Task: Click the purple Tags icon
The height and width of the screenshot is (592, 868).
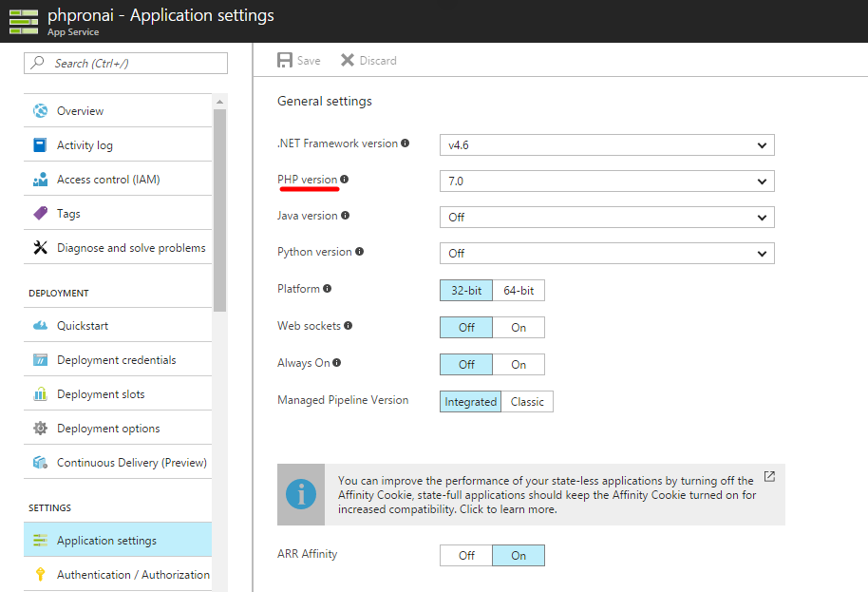Action: tap(41, 213)
